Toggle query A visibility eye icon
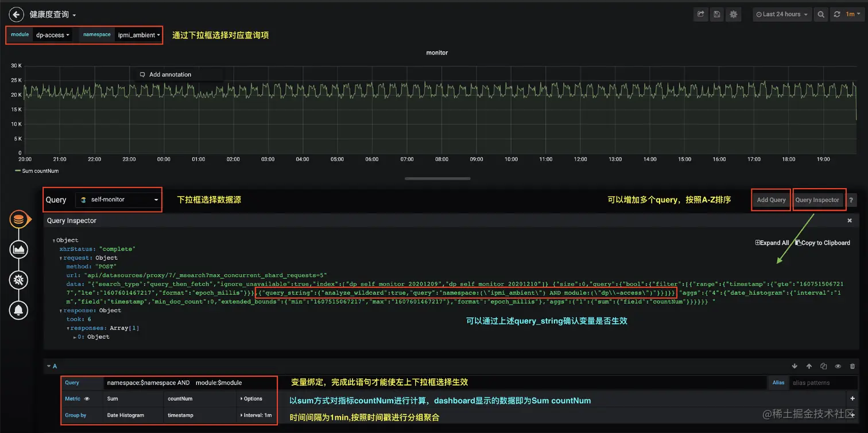Screen dimensions: 868x433 point(838,366)
